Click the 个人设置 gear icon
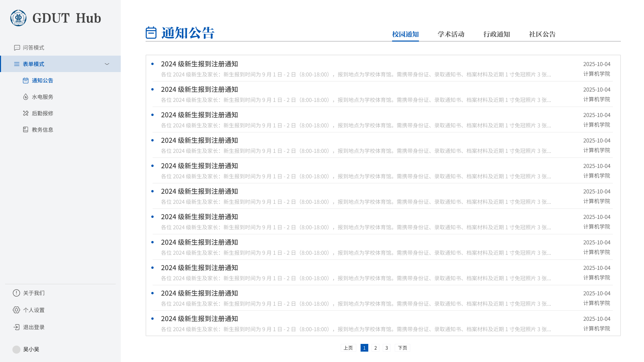The image size is (644, 362). (16, 310)
